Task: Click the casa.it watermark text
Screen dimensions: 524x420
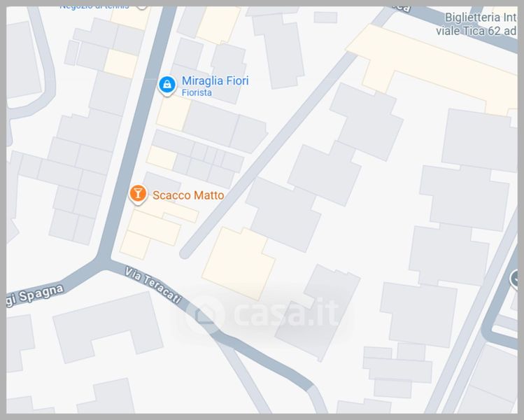Action: coord(286,314)
